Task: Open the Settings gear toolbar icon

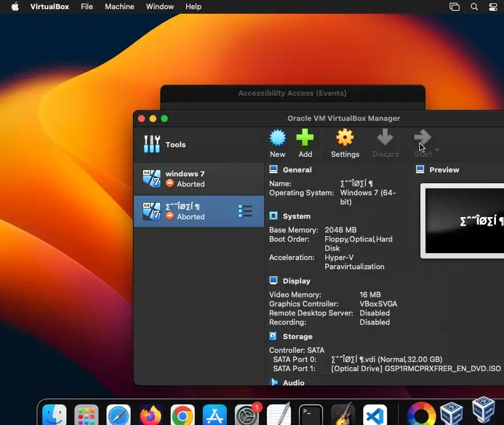Action: click(345, 137)
